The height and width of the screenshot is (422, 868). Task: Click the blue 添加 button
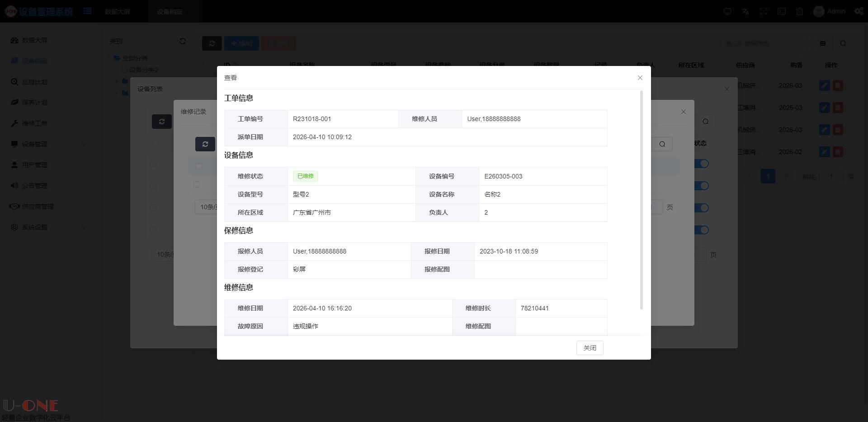click(241, 43)
